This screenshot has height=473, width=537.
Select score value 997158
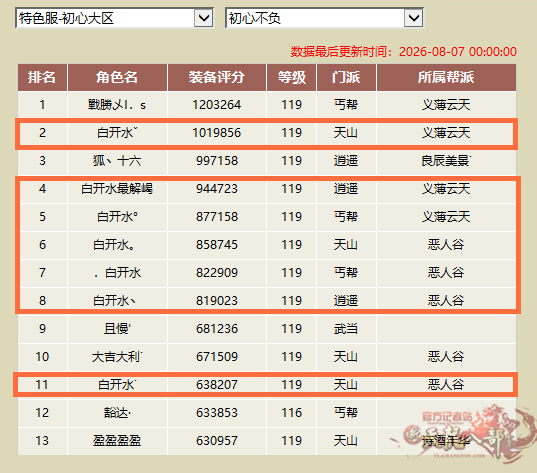coord(217,161)
